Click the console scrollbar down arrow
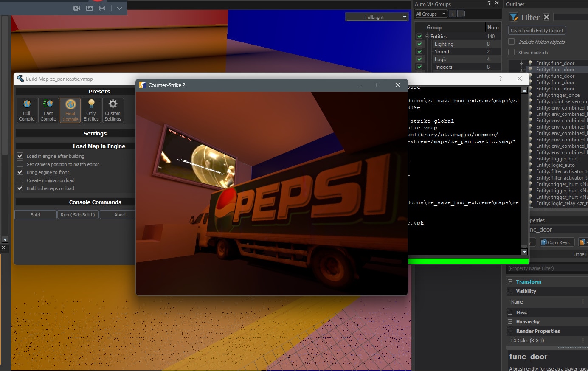This screenshot has height=371, width=588. point(524,252)
